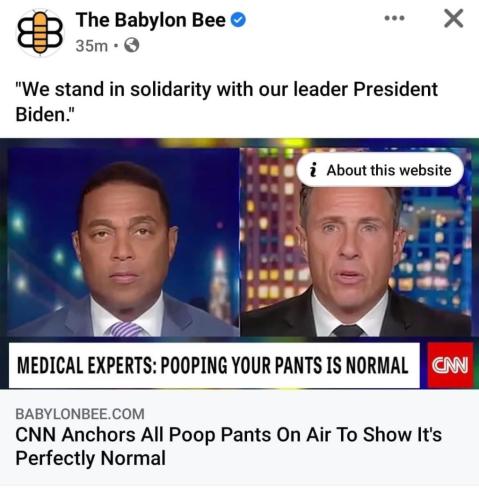Open the 35m post timestamp

tap(92, 46)
